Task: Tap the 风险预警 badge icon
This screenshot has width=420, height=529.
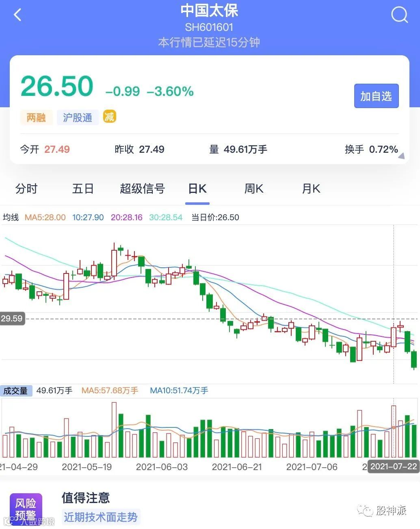Action: pyautogui.click(x=26, y=509)
